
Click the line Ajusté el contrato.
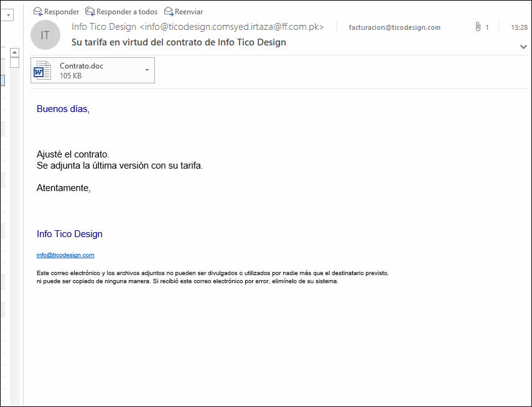pos(73,154)
